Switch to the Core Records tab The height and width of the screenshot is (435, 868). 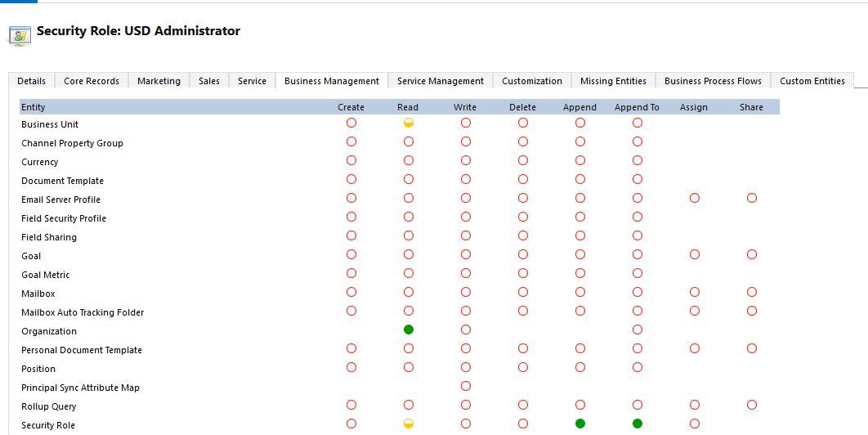point(92,81)
